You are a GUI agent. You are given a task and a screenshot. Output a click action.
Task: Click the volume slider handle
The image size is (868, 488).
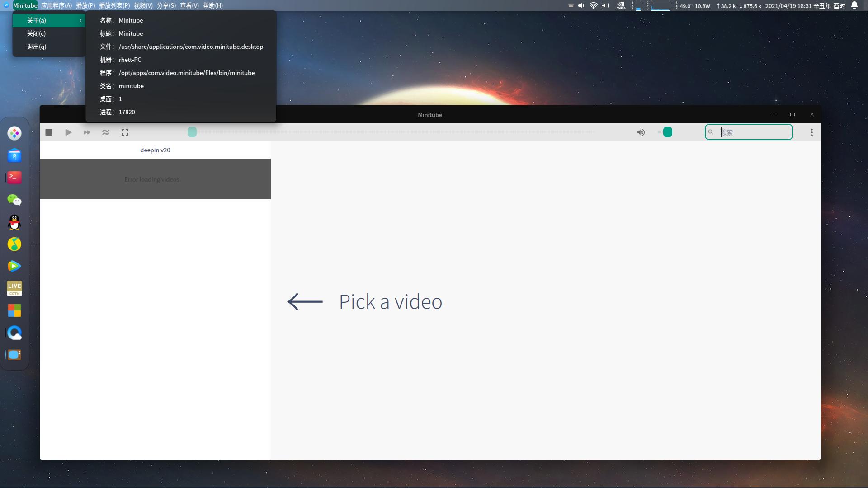pyautogui.click(x=667, y=132)
